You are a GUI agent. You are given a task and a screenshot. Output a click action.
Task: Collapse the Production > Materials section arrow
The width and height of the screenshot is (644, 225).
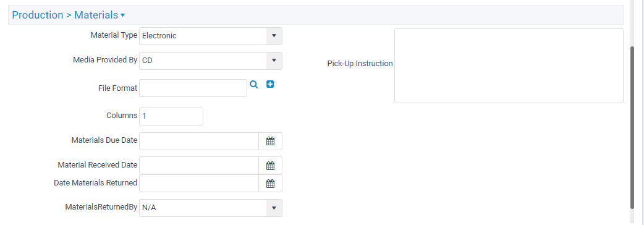(x=122, y=15)
